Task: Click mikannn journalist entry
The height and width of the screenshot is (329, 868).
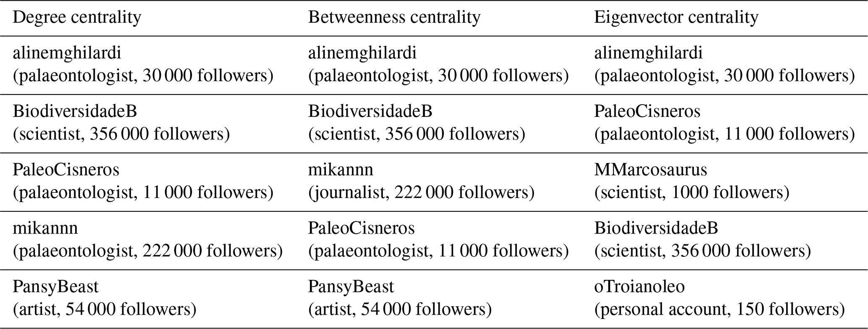Action: coord(421,181)
